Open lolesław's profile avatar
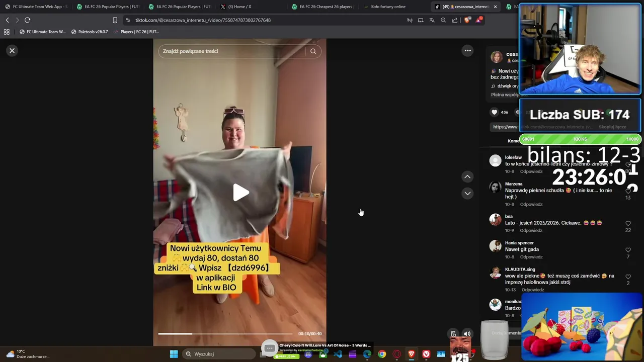Image resolution: width=644 pixels, height=362 pixels. [x=496, y=160]
